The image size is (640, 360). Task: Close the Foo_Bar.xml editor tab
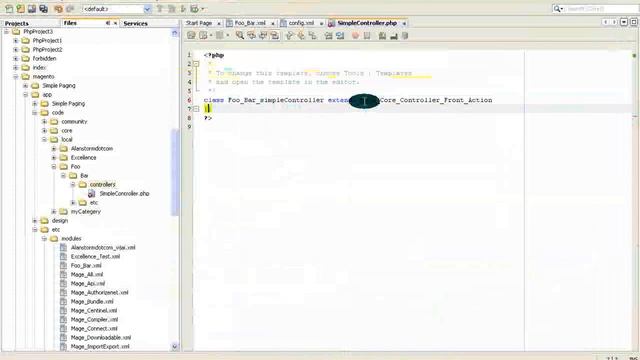pos(273,24)
